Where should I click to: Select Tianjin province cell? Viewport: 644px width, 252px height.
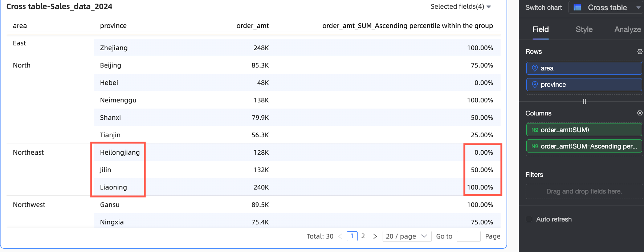pyautogui.click(x=110, y=135)
